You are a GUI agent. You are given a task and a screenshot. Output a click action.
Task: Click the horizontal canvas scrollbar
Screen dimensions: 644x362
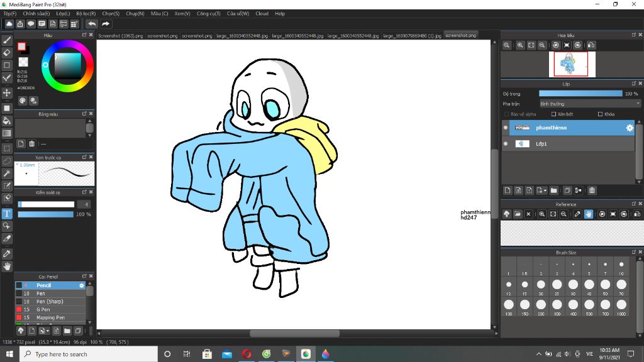click(x=294, y=333)
